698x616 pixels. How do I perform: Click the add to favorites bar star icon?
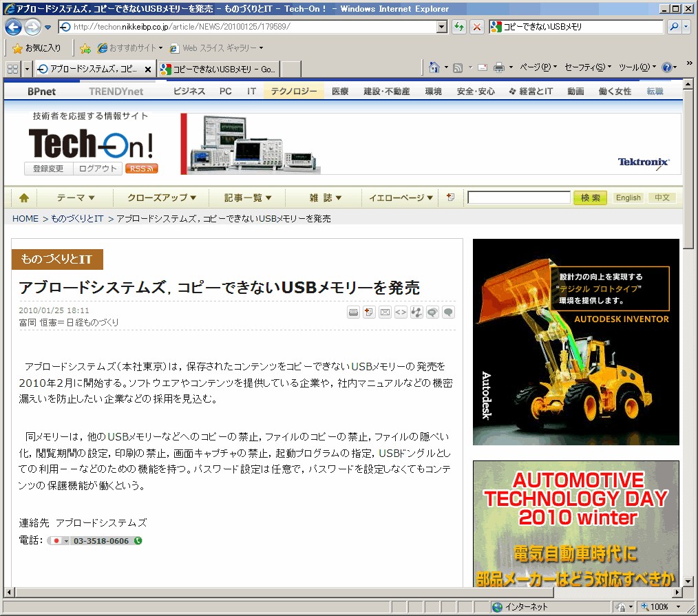coord(85,48)
